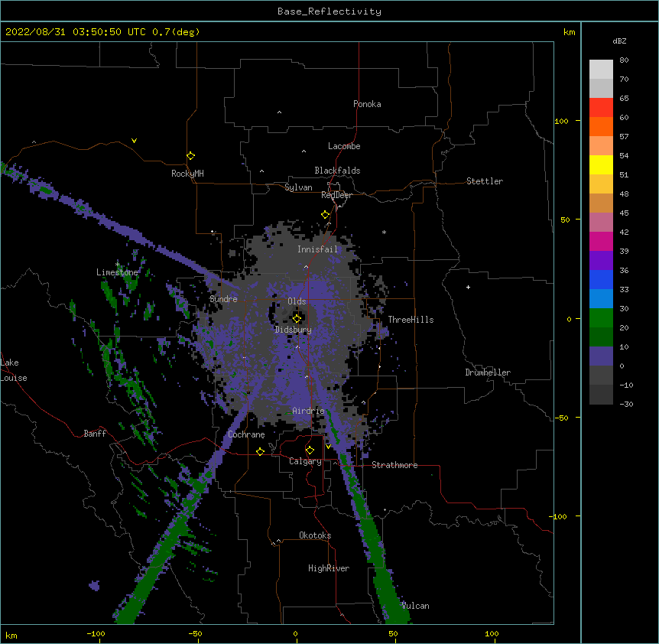
Task: Click the Banff town label
Action: point(95,434)
